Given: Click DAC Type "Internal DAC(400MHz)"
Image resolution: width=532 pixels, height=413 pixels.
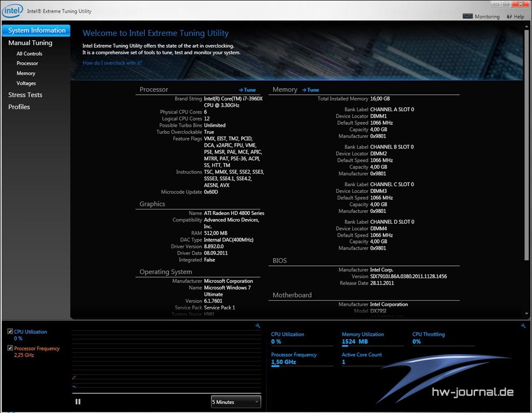Looking at the screenshot, I should 229,240.
